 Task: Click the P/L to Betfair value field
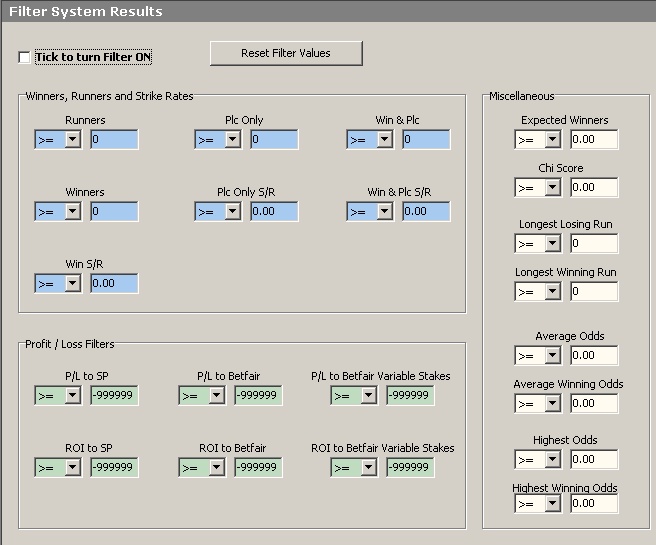click(258, 396)
